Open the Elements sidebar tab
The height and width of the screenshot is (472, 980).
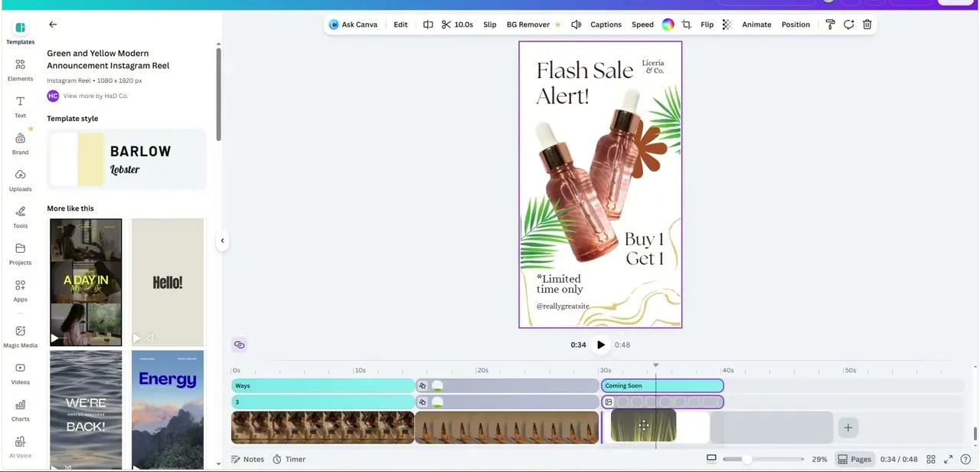pos(20,70)
